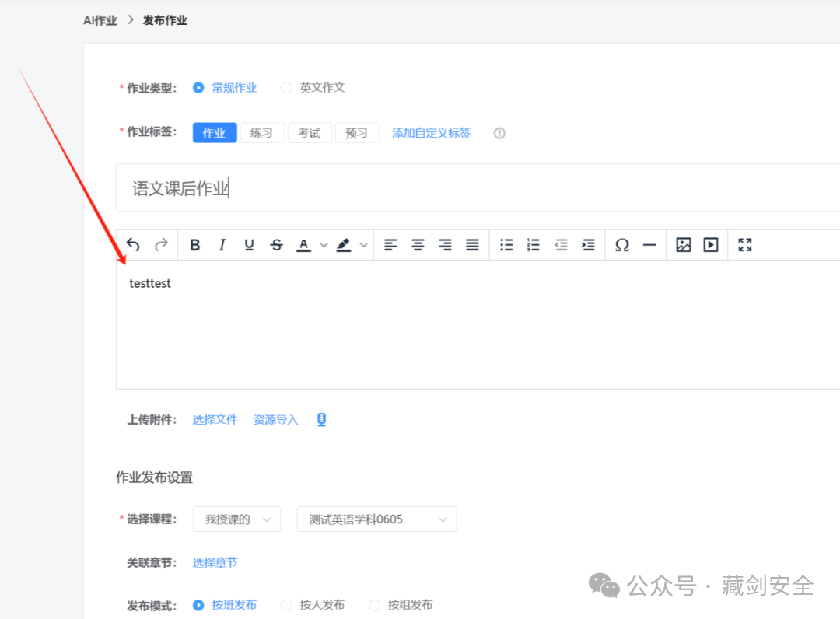Go back via the AI作业 breadcrumb
This screenshot has height=619, width=840.
coord(100,19)
